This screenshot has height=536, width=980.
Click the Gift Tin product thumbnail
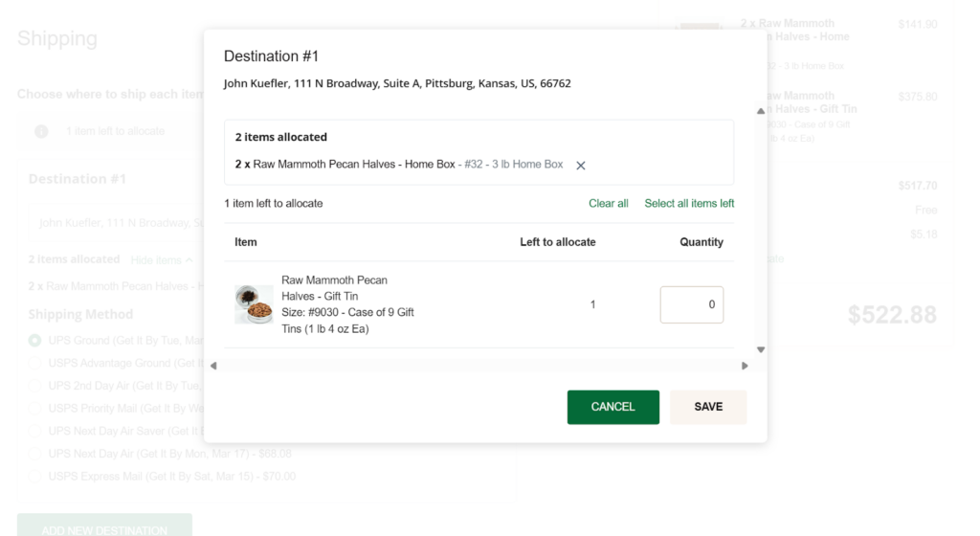[x=254, y=304]
